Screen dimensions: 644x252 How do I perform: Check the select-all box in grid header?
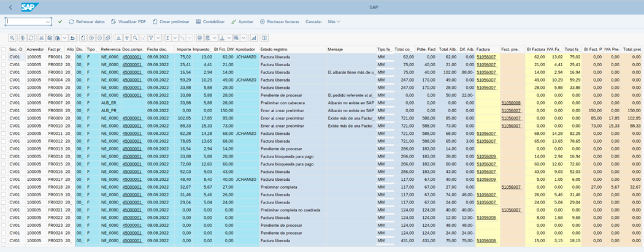coord(4,48)
